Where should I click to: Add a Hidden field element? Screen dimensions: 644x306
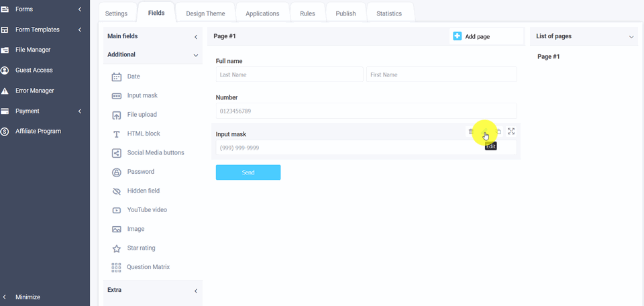coord(143,191)
